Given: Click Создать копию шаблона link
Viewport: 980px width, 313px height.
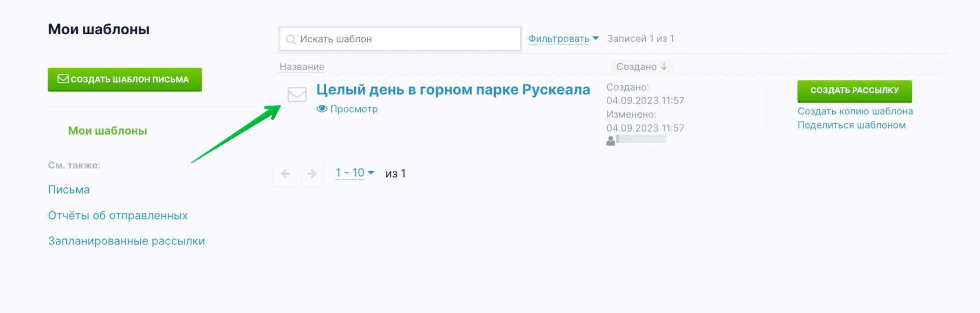Looking at the screenshot, I should pos(855,111).
